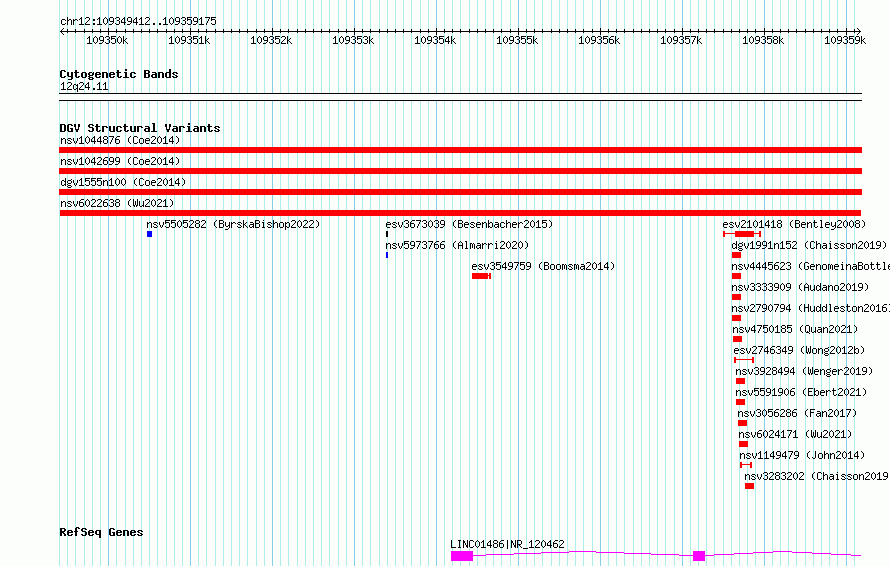Click the first magenta exon of LINC01486
890x566 pixels.
(x=462, y=556)
